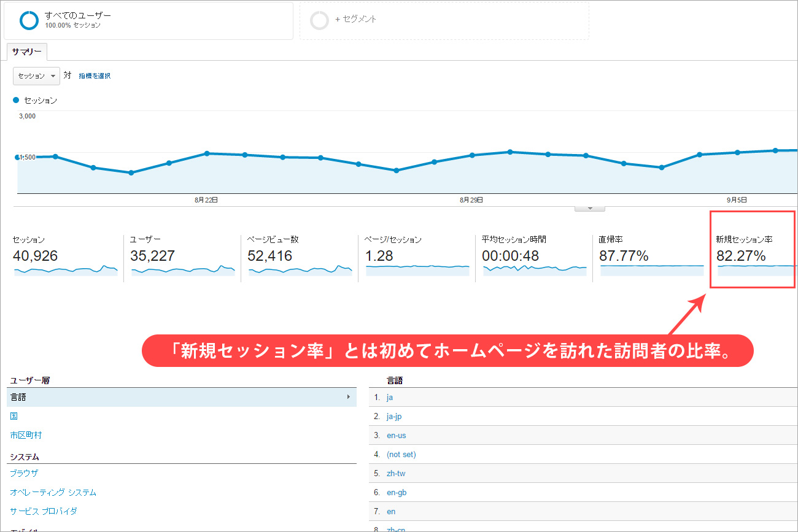The height and width of the screenshot is (532, 798).
Task: Click the 指標を選択 link
Action: 95,76
